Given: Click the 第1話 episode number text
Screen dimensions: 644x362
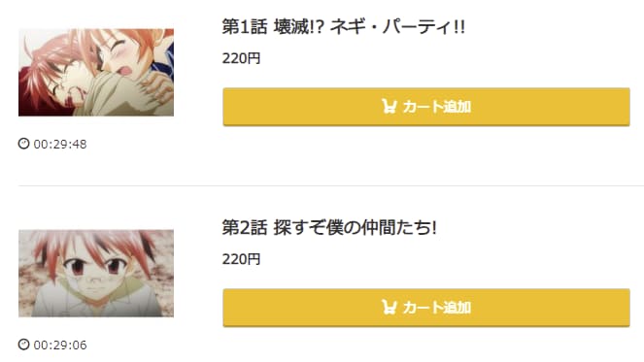Looking at the screenshot, I should pyautogui.click(x=245, y=27).
